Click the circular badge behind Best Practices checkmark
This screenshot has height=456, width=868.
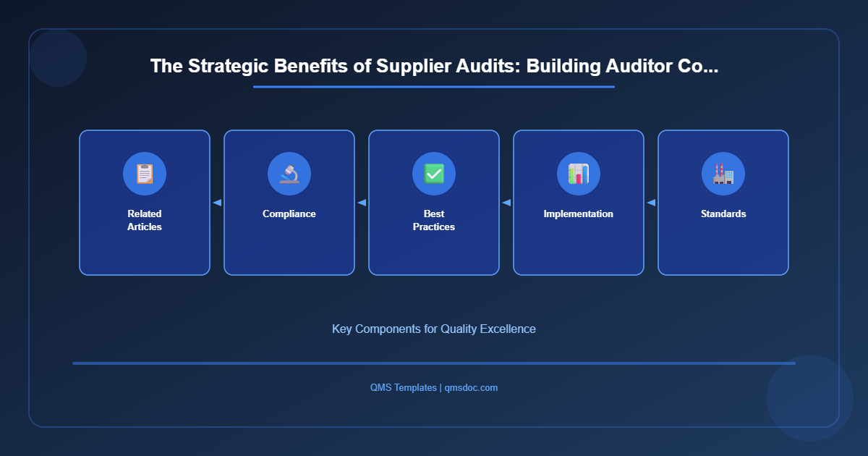pos(434,174)
